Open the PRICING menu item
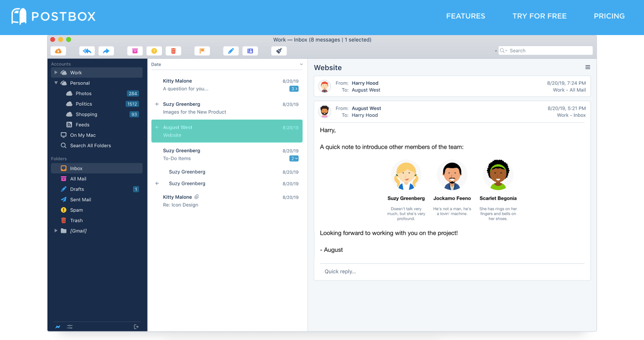The width and height of the screenshot is (644, 340). coord(609,16)
